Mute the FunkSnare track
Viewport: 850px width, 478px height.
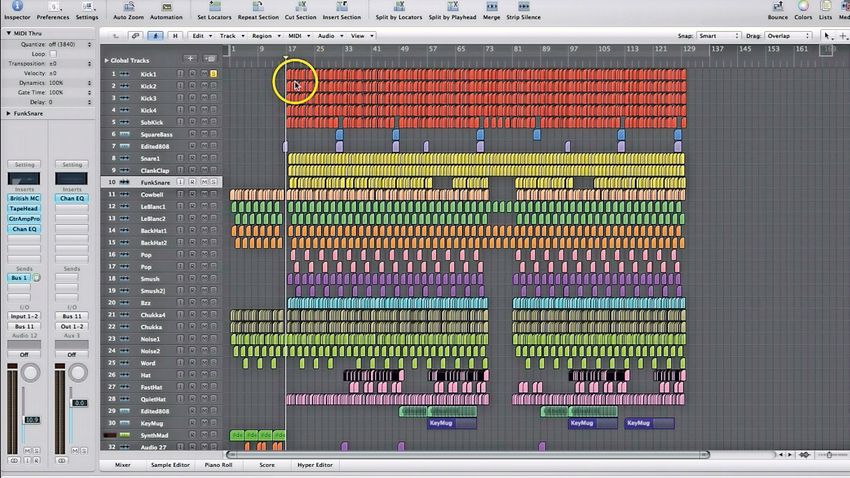coord(204,182)
